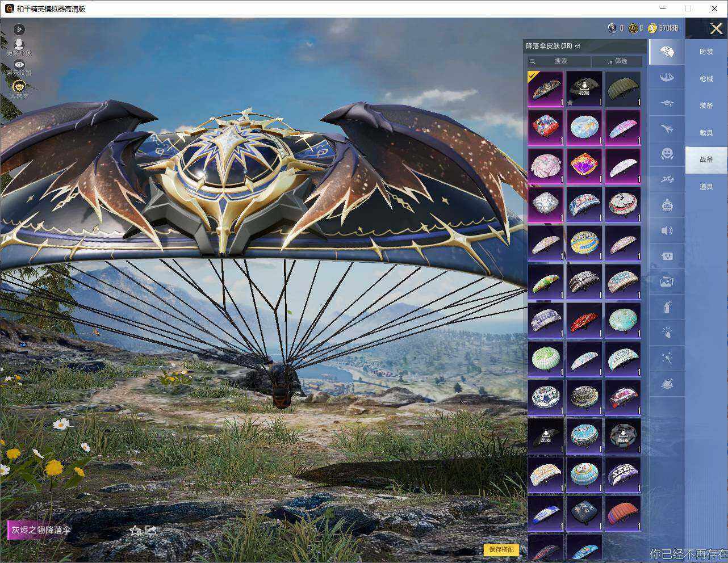Switch to the 装备 tab

pyautogui.click(x=706, y=106)
